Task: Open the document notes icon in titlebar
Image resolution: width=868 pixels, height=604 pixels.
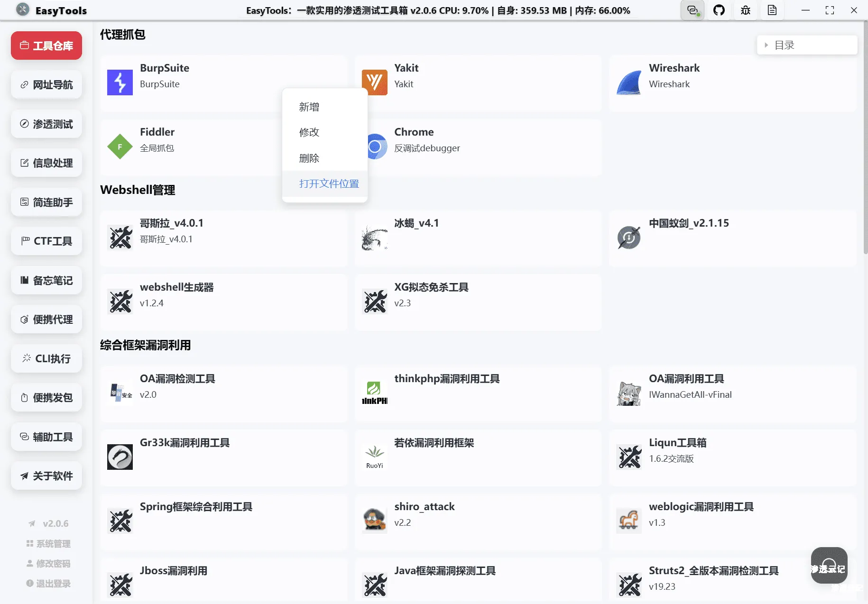Action: pos(772,10)
